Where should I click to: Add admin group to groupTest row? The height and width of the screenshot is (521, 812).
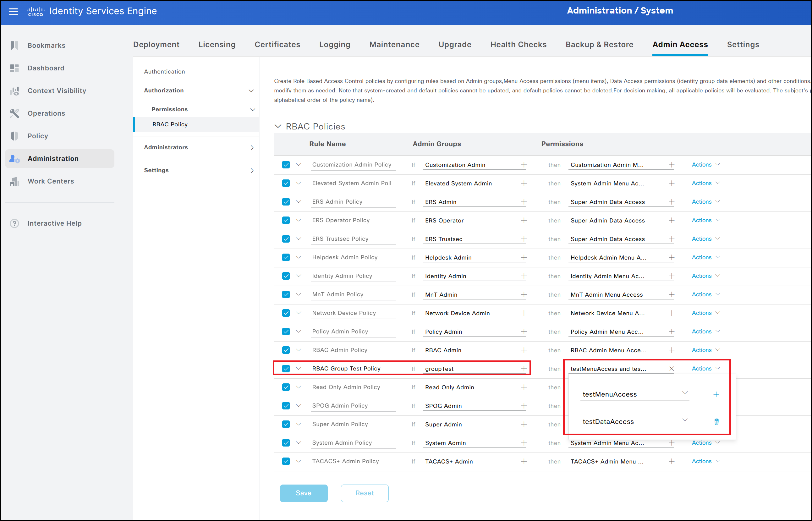click(x=524, y=369)
